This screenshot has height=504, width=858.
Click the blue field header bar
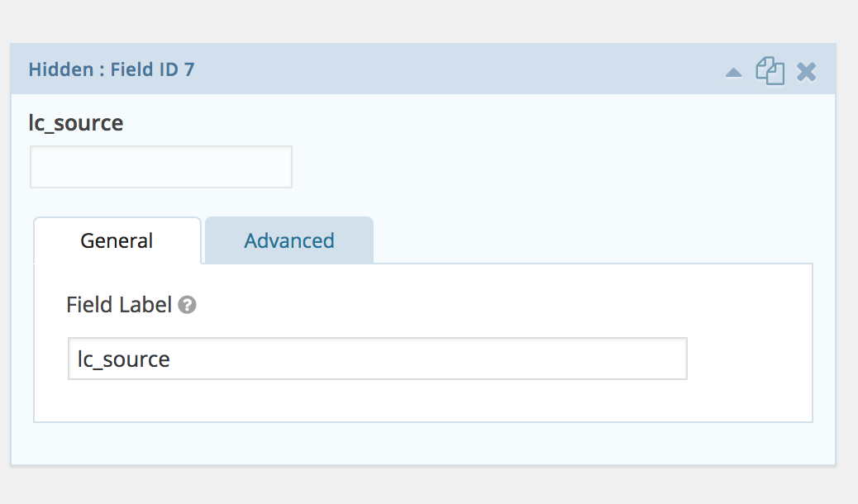pos(413,70)
